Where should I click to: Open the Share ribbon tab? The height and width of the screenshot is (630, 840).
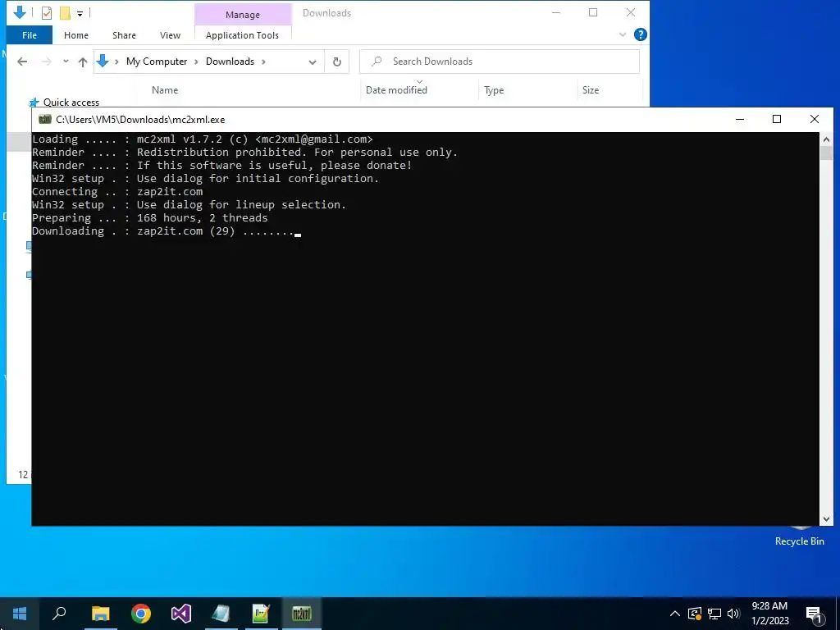tap(124, 35)
